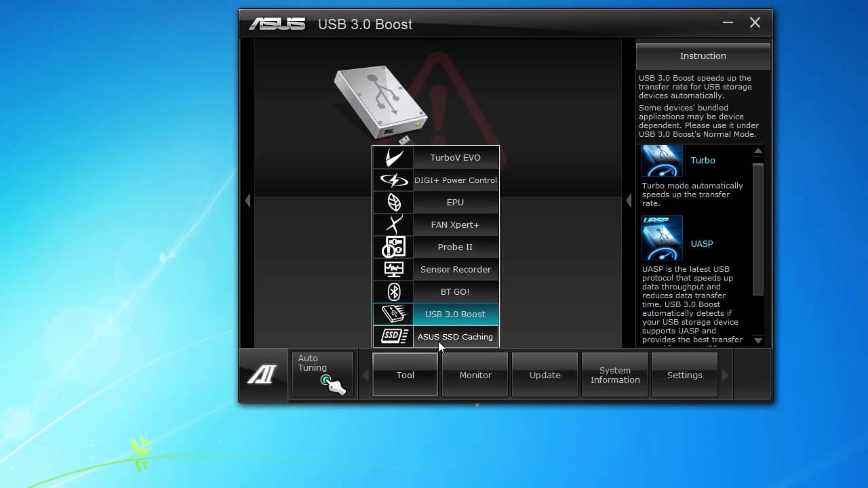Click the UASP heading text
The width and height of the screenshot is (868, 488).
pyautogui.click(x=702, y=243)
